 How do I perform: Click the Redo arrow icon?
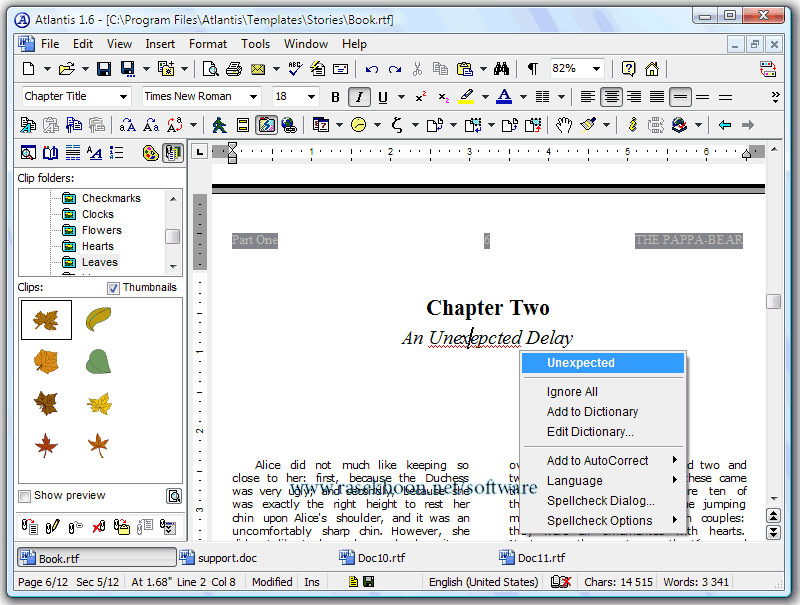[x=394, y=69]
